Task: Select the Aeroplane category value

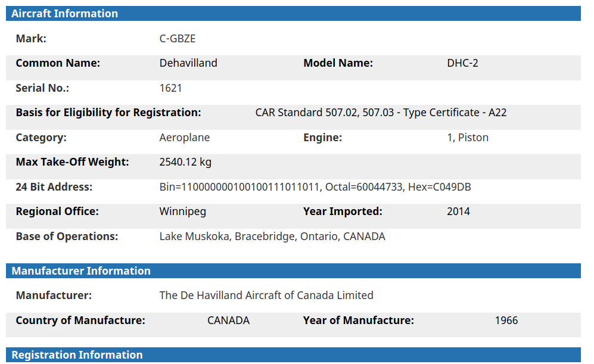Action: pyautogui.click(x=185, y=138)
